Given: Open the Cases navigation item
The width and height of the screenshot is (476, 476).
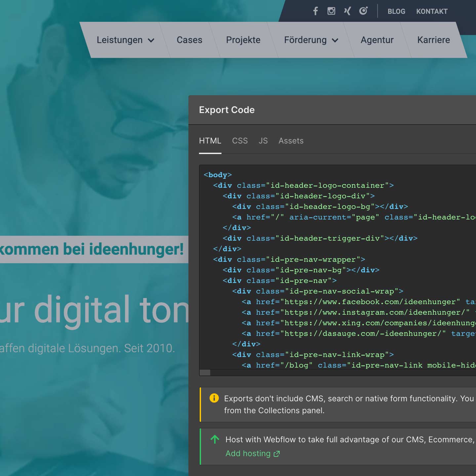Looking at the screenshot, I should point(189,40).
